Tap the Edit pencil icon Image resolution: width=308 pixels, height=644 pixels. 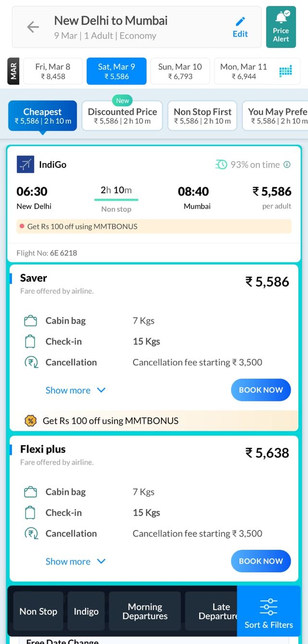[x=240, y=22]
